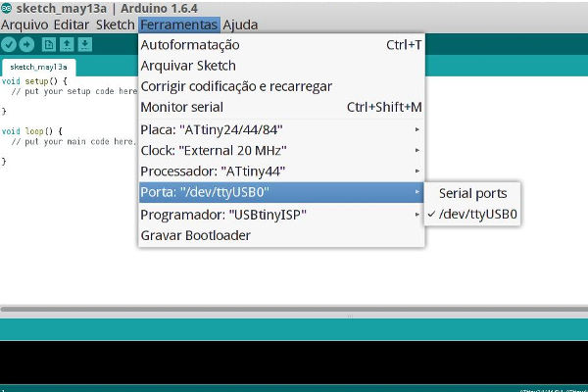Click the Serial ports header text
The height and width of the screenshot is (392, 588).
pos(473,193)
